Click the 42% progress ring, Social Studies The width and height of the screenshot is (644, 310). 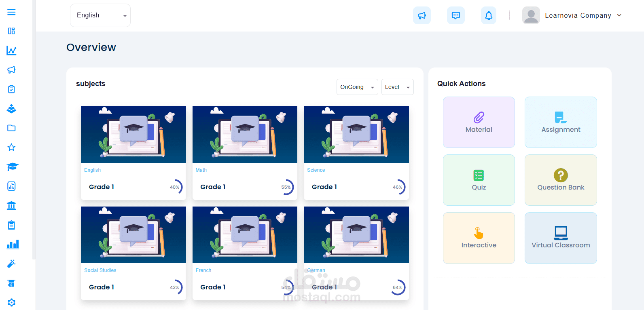click(x=175, y=287)
